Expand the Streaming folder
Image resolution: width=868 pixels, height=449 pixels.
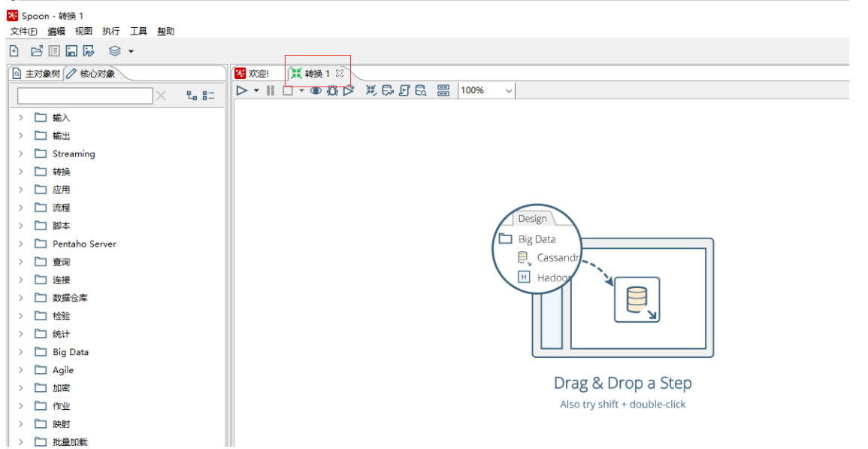click(x=20, y=153)
